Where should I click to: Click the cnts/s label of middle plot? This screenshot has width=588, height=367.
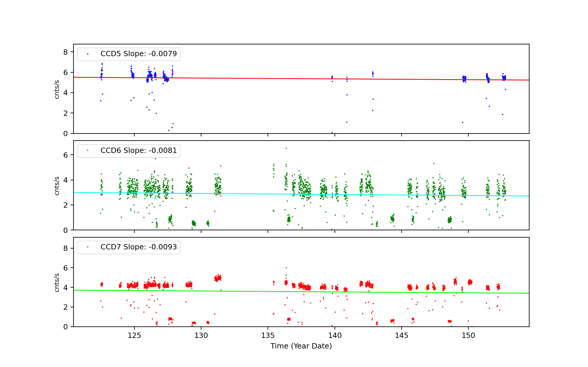point(57,186)
